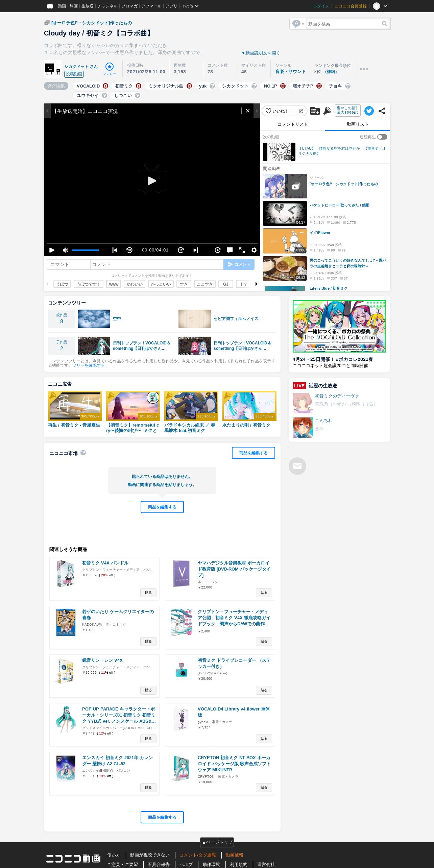Switch to 動画リスト tab

click(358, 124)
